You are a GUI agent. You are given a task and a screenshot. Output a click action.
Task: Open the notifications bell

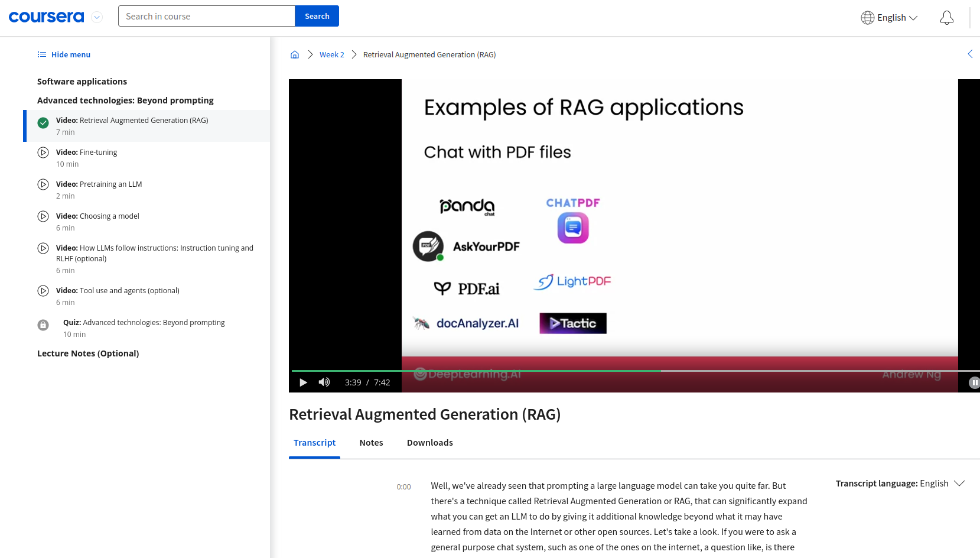tap(946, 18)
